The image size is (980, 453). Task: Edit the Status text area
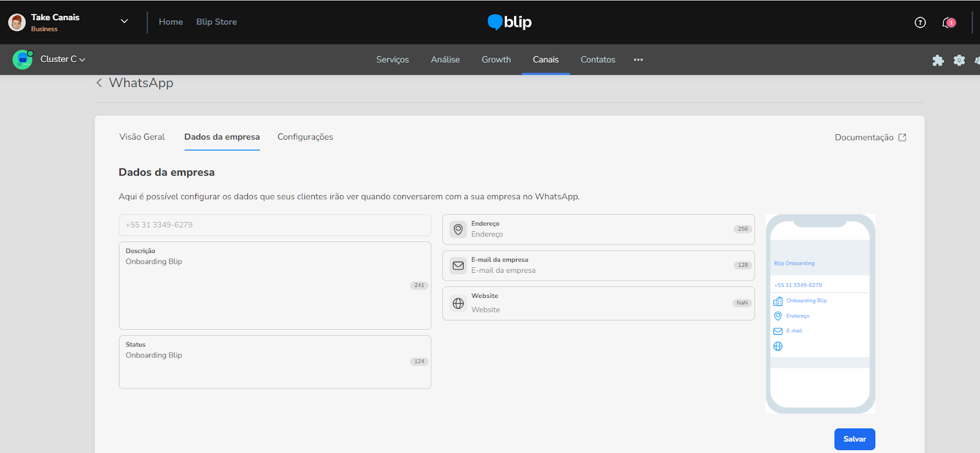tap(275, 362)
